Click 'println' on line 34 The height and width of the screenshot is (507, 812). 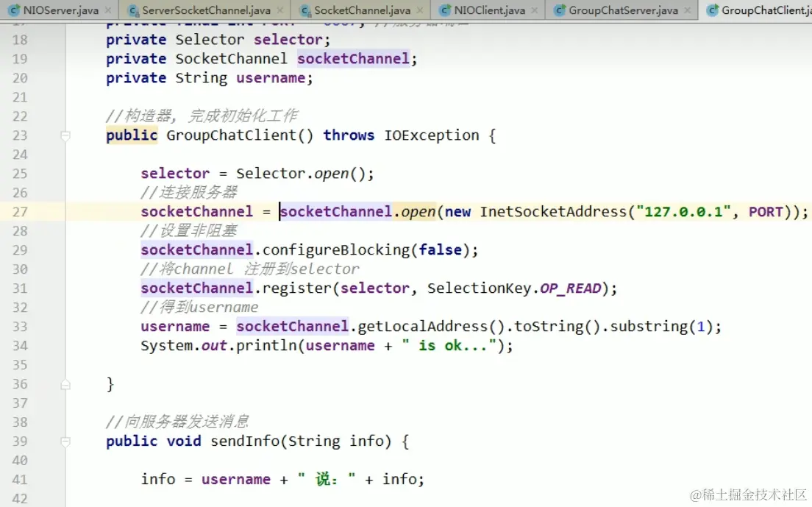267,346
